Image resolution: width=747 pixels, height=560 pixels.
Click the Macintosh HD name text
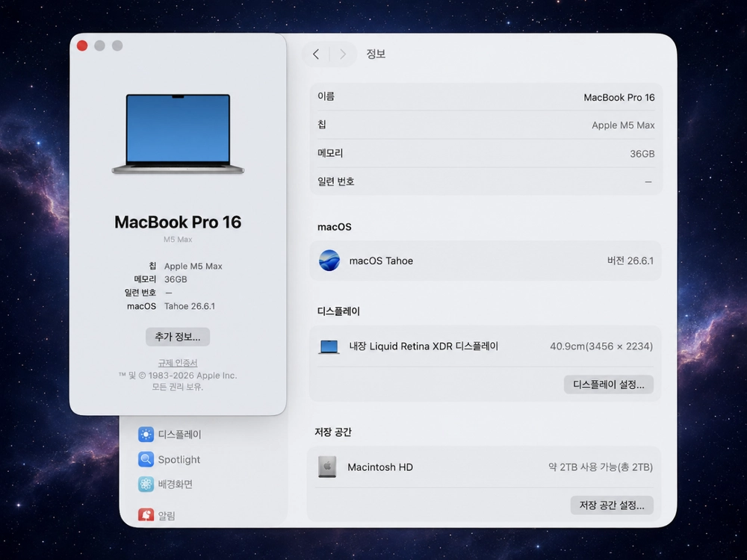click(380, 467)
